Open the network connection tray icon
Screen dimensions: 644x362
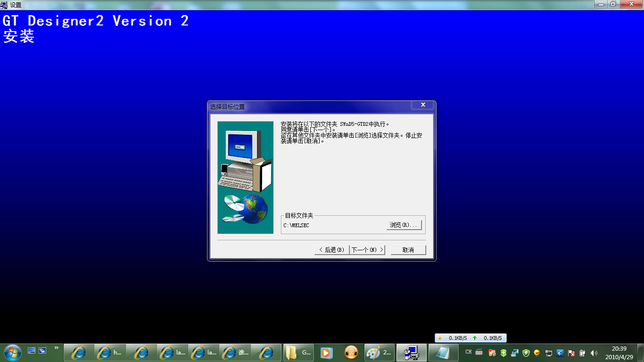pos(549,353)
